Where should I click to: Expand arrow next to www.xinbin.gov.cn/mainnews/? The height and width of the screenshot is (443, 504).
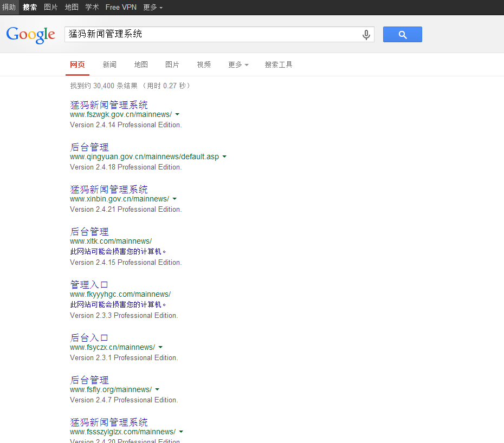[x=175, y=199]
